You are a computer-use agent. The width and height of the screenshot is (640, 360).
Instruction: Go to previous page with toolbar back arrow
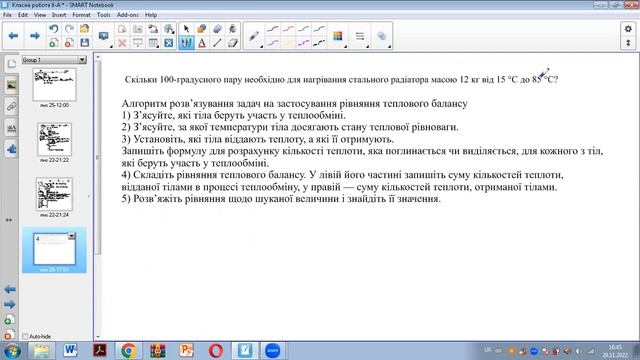[x=13, y=36]
